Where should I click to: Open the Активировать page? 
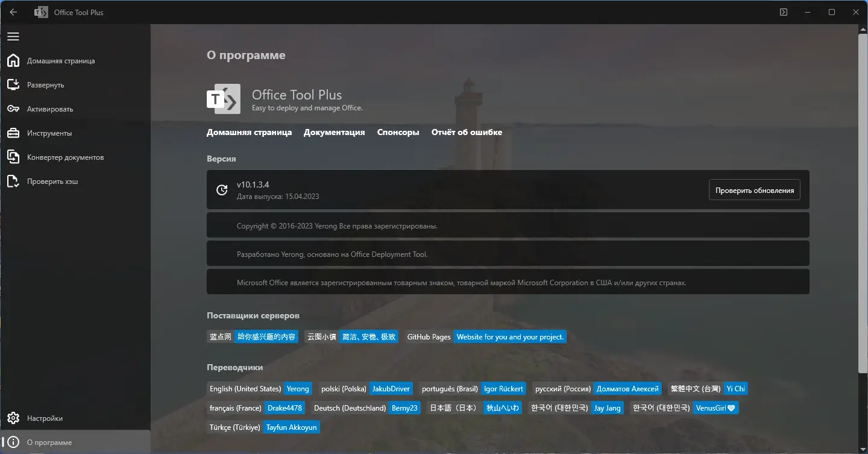click(x=75, y=109)
